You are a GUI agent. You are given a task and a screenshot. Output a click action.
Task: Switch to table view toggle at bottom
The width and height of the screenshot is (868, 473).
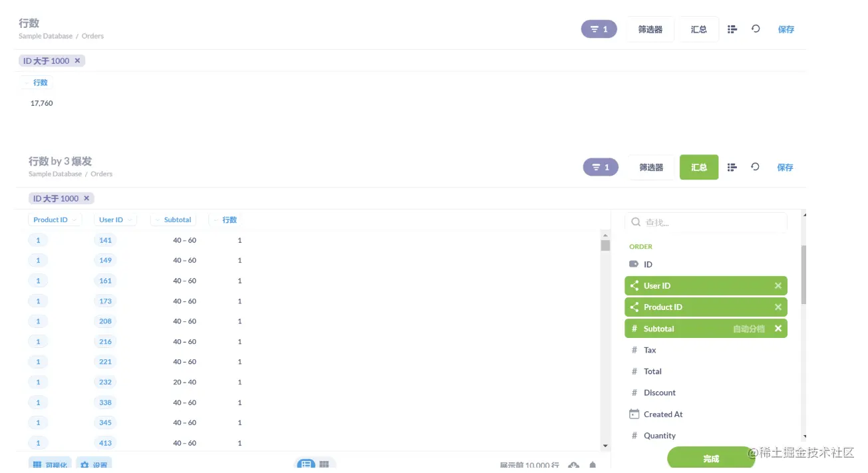(x=306, y=464)
